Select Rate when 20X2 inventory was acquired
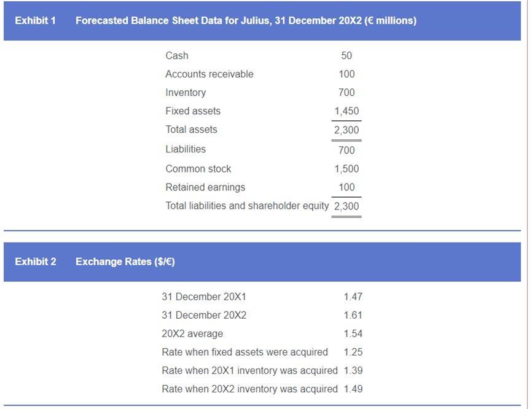 [x=249, y=389]
